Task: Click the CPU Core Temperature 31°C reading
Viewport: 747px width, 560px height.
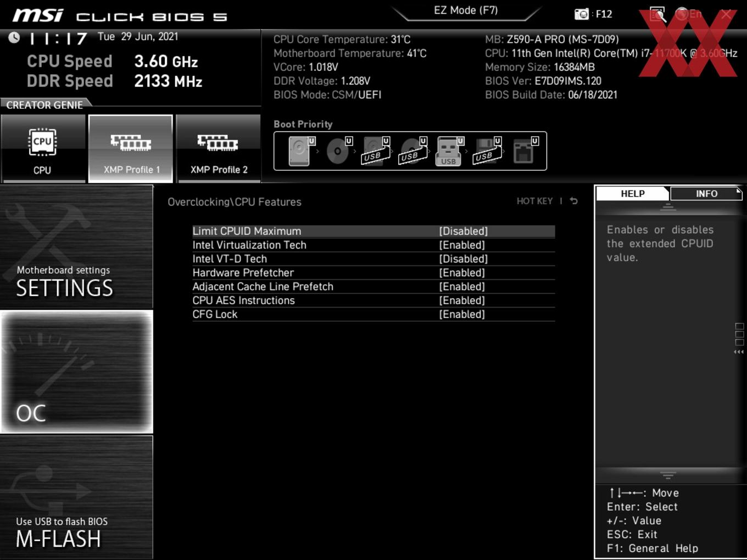Action: coord(342,40)
